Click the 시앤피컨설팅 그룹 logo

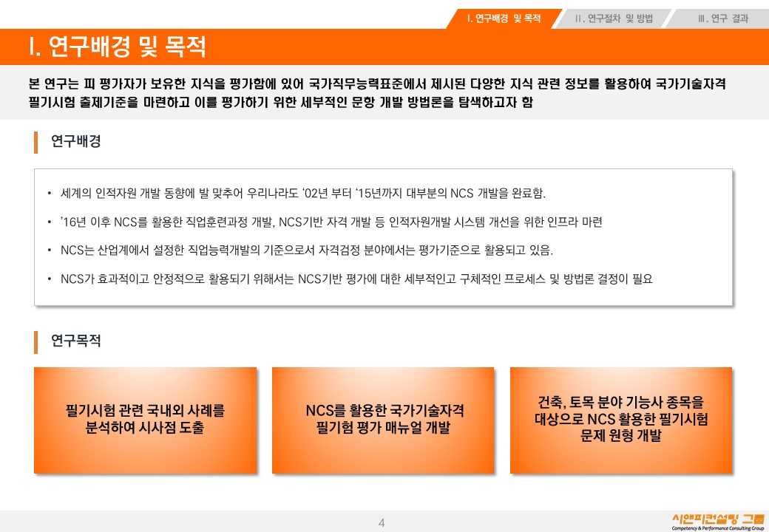718,521
